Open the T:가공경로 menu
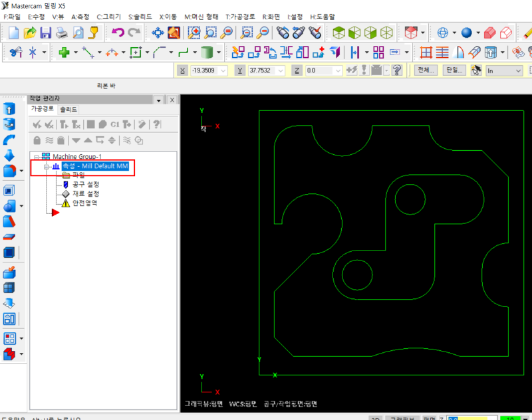The width and height of the screenshot is (532, 420). [240, 16]
